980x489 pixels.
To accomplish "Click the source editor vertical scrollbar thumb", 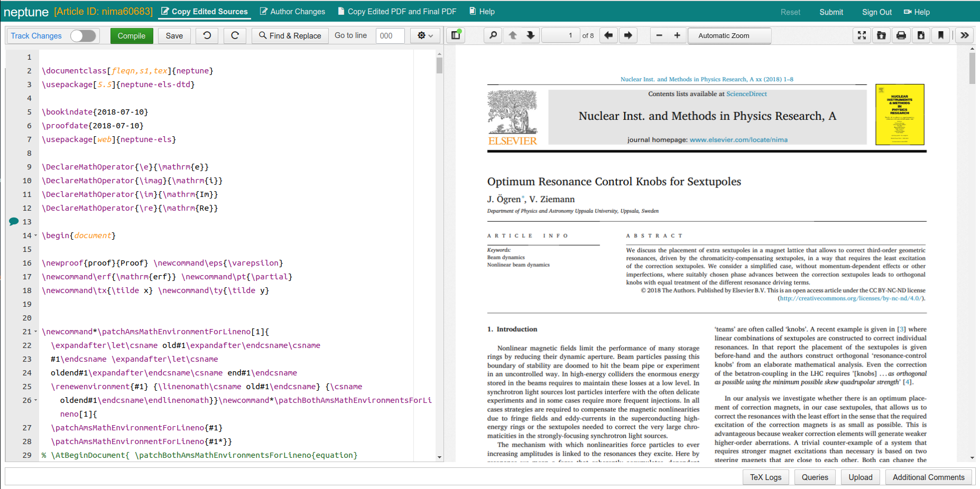I will click(439, 65).
